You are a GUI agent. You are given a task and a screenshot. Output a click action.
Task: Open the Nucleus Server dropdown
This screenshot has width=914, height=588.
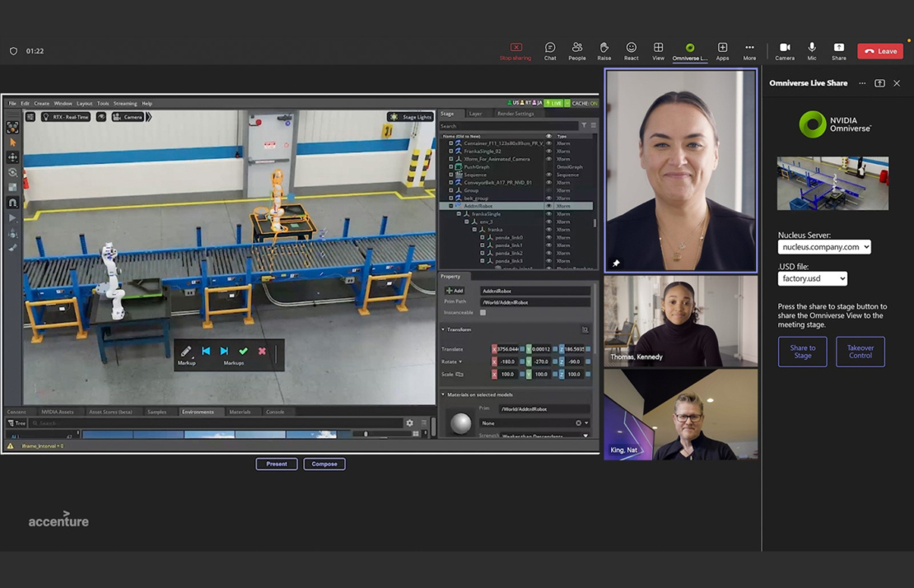point(824,246)
